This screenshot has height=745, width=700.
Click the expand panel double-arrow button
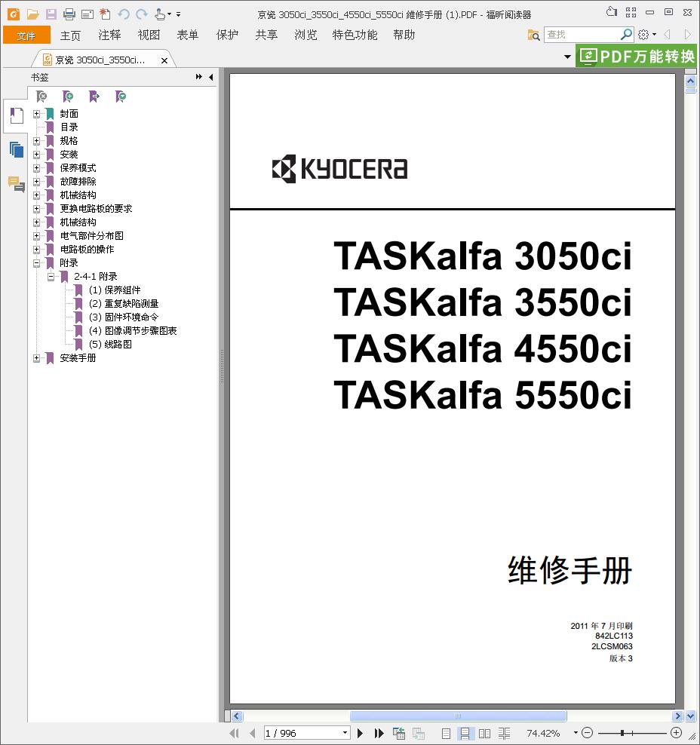[198, 77]
